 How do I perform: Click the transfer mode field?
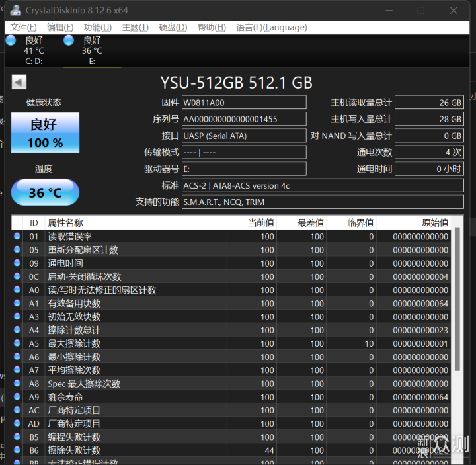point(244,152)
